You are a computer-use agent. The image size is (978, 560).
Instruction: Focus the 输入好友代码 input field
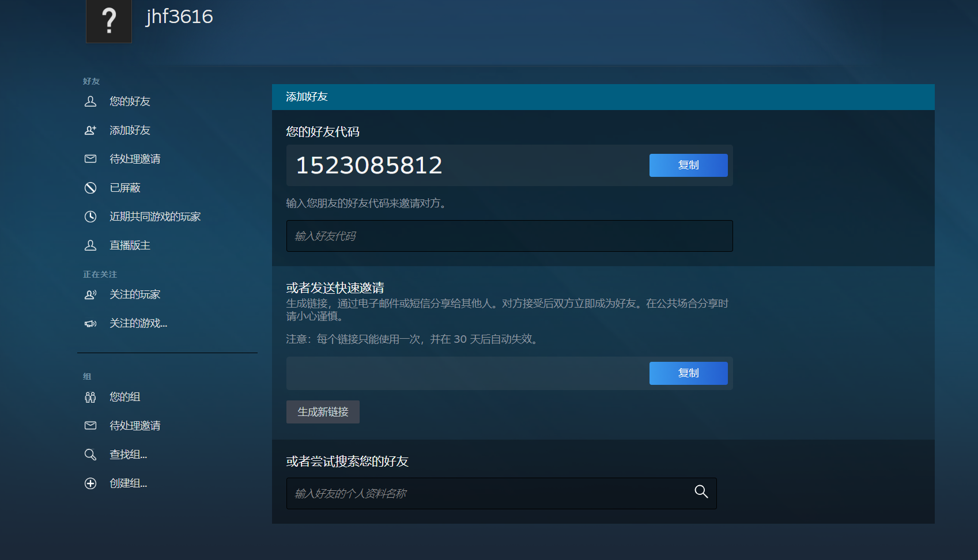[x=509, y=236]
